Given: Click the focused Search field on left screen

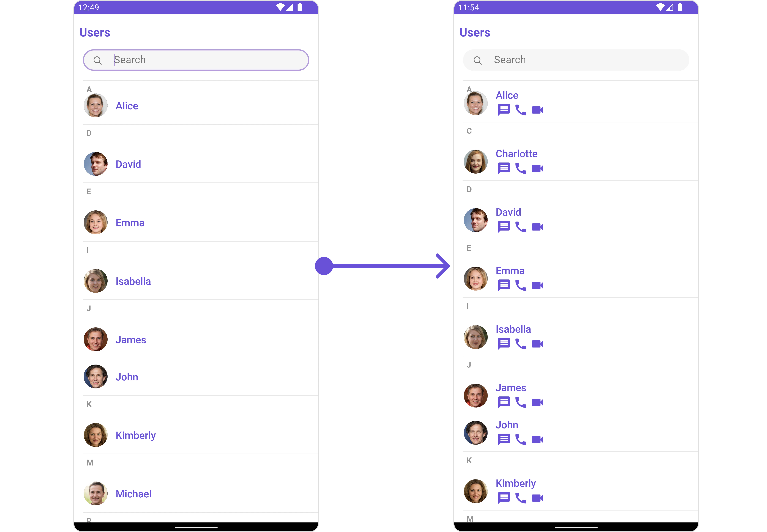Looking at the screenshot, I should coord(196,60).
